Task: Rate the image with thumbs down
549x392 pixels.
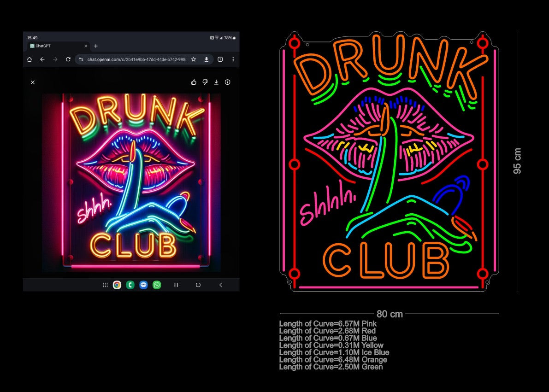Action: (x=204, y=82)
